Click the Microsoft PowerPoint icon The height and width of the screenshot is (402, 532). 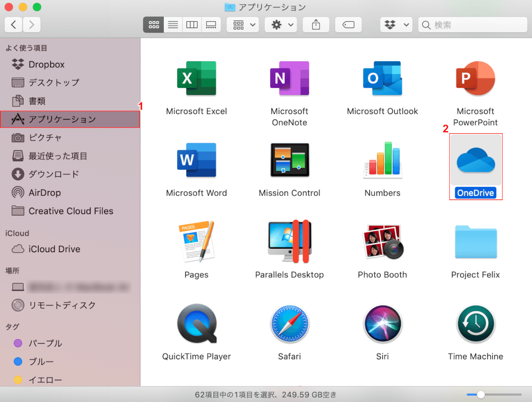pyautogui.click(x=475, y=78)
